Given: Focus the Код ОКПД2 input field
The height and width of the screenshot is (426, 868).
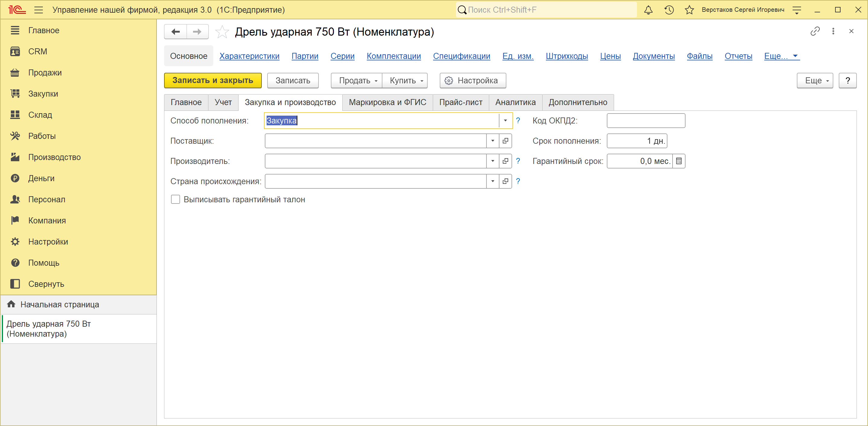Looking at the screenshot, I should pos(646,121).
